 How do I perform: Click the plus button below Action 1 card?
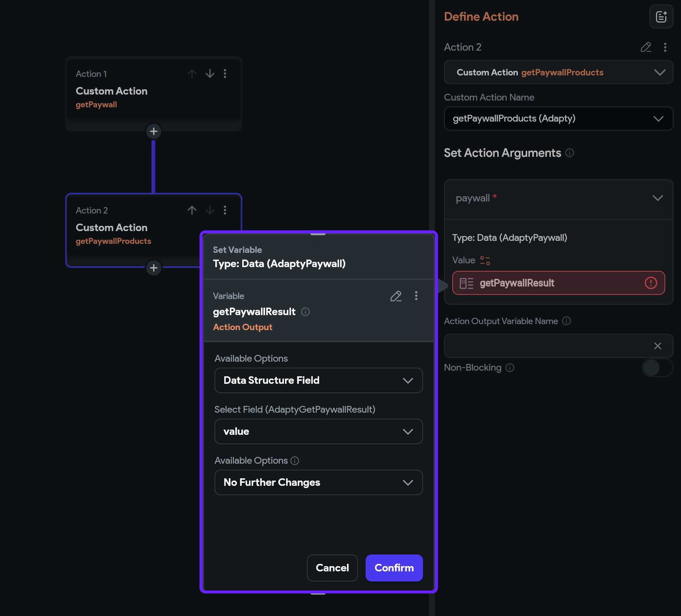(154, 131)
